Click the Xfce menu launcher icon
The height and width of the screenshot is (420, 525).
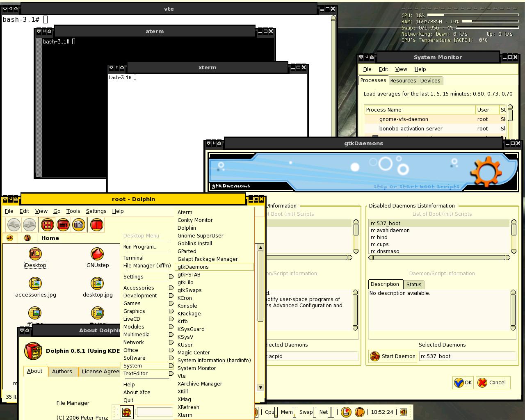point(127,412)
